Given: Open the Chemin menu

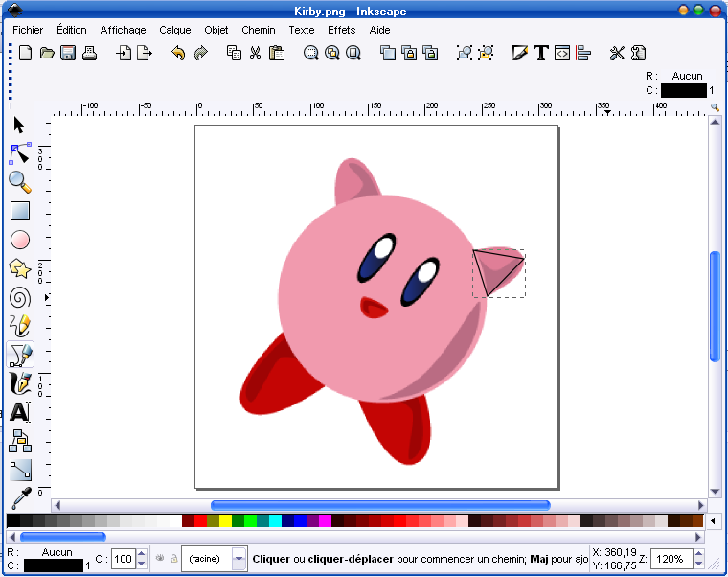Looking at the screenshot, I should 259,30.
